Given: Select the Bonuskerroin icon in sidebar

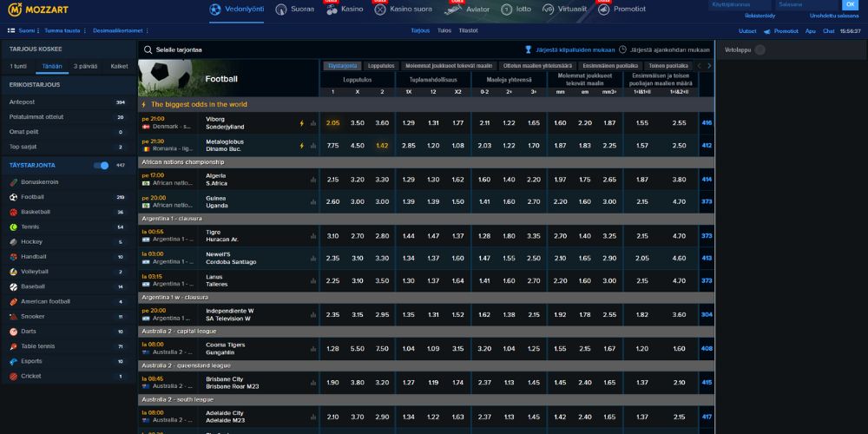Looking at the screenshot, I should click(x=13, y=182).
